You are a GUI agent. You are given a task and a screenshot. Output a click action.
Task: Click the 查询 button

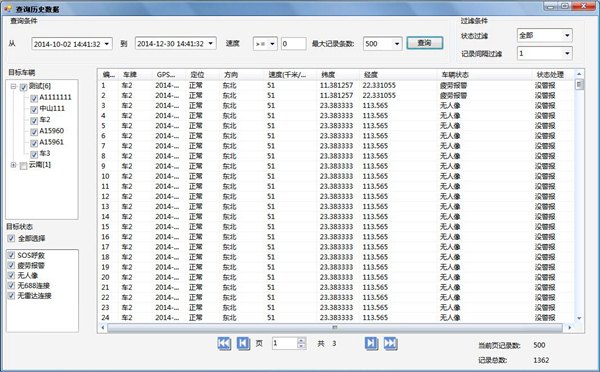coord(424,43)
